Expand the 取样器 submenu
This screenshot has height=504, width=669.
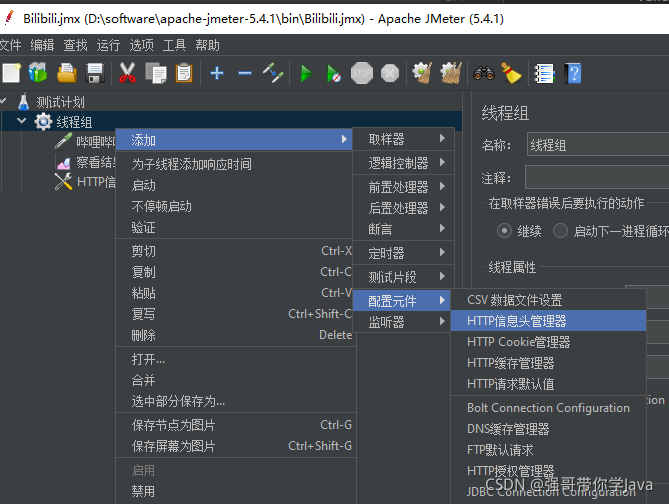pyautogui.click(x=403, y=139)
